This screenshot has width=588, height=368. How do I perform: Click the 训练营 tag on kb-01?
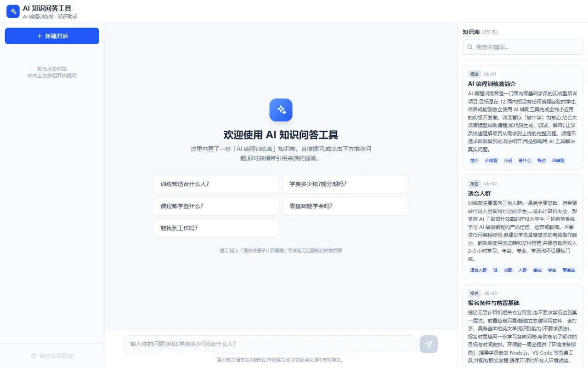click(x=491, y=161)
